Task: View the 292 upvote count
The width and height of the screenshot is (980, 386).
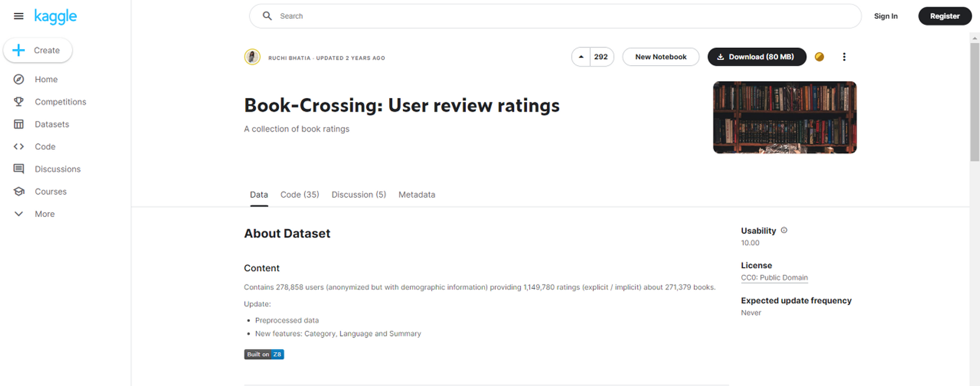Action: click(601, 57)
